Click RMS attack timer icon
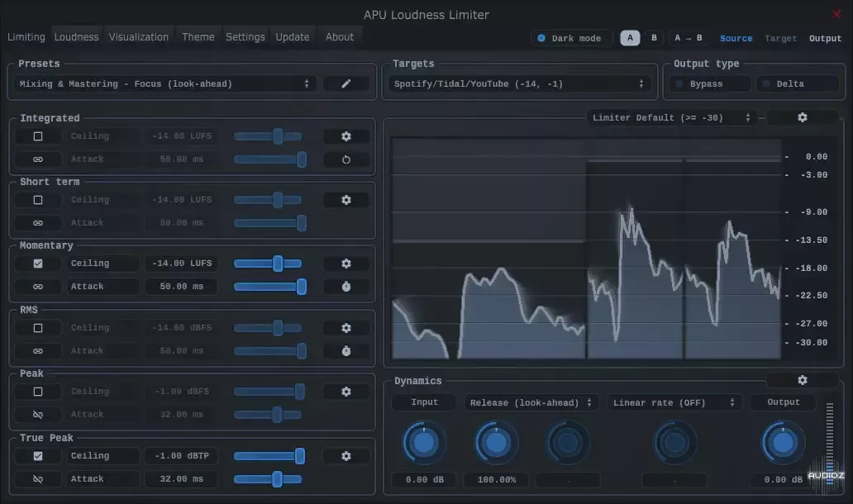Image resolution: width=853 pixels, height=504 pixels. tap(346, 351)
